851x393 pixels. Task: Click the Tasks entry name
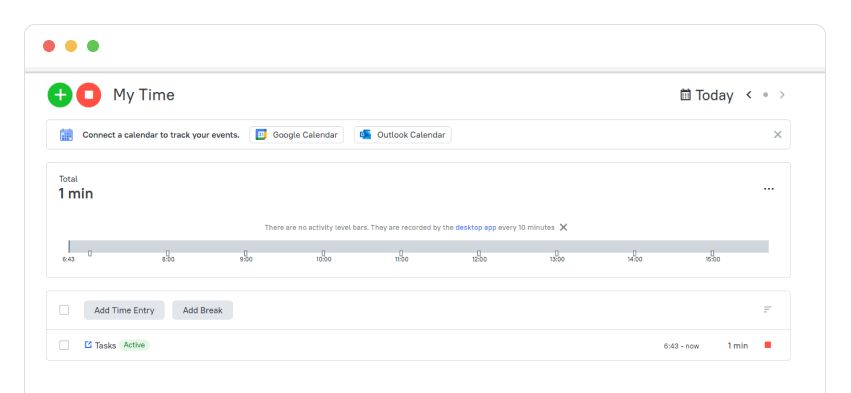(105, 345)
